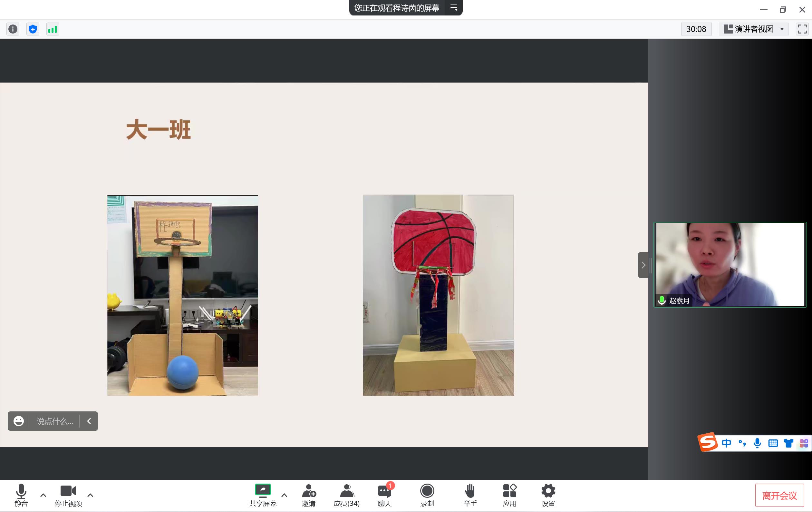The width and height of the screenshot is (812, 512).
Task: Click the Sogou voice input microphone
Action: click(757, 443)
